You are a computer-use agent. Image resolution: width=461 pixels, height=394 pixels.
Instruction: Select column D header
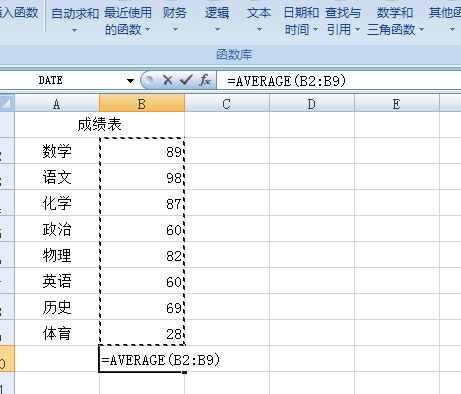tap(312, 104)
